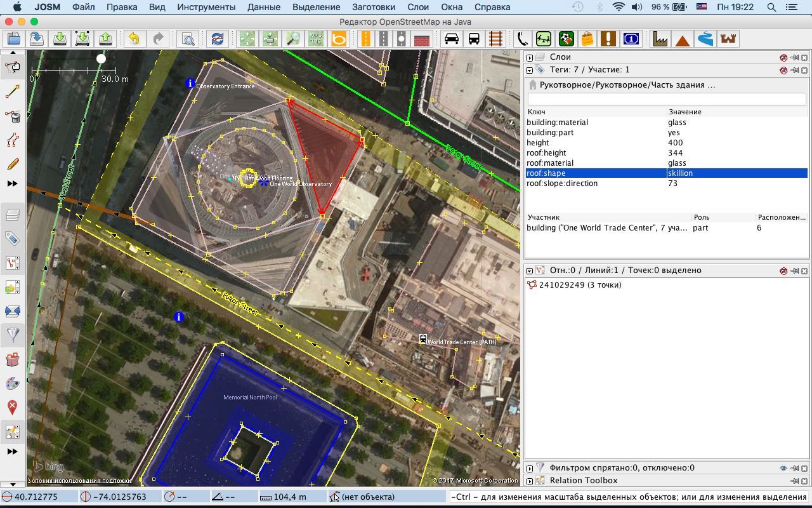
Task: Activate the Improve way accuracy pencil tool
Action: click(x=13, y=164)
